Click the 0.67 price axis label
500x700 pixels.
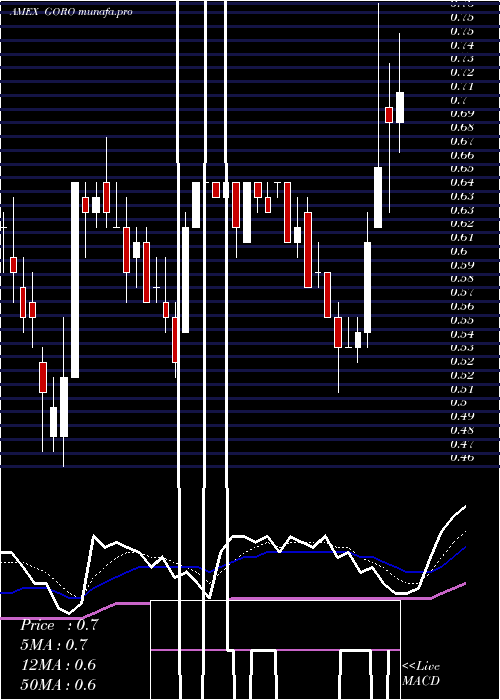coord(462,141)
